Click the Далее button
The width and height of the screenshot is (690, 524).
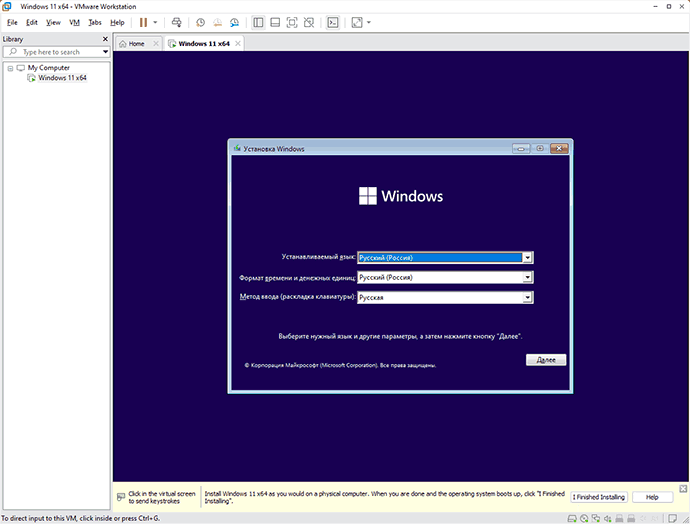[x=546, y=360]
